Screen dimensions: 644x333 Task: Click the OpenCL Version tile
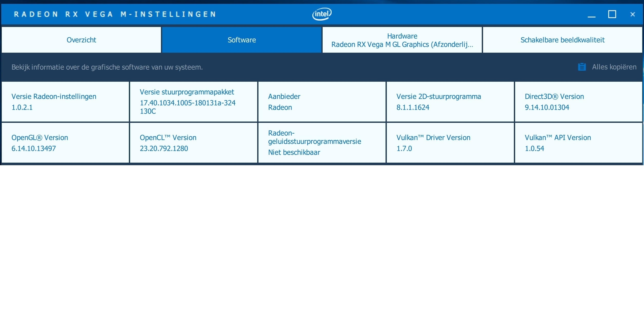coord(194,143)
